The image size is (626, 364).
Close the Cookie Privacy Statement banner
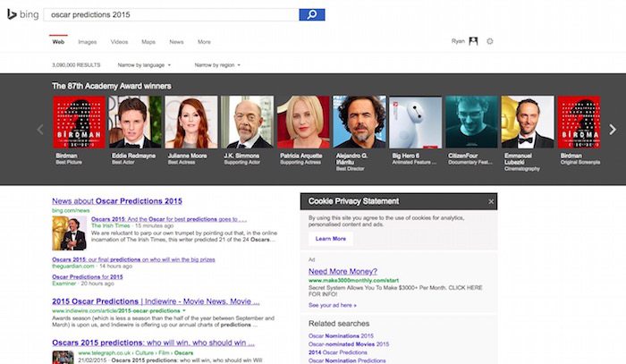click(491, 201)
